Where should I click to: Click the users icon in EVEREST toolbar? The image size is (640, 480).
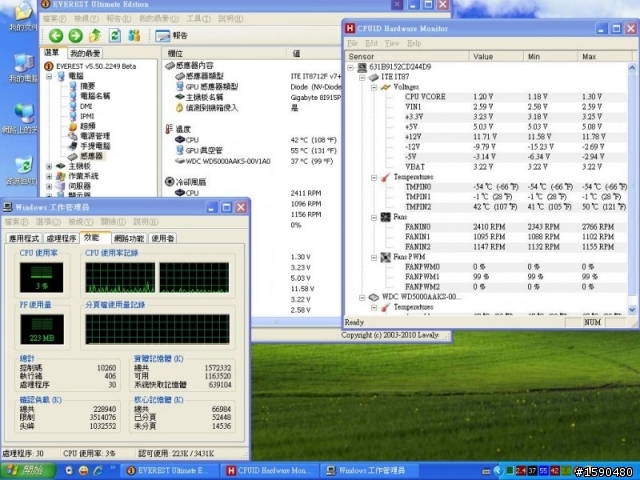134,36
